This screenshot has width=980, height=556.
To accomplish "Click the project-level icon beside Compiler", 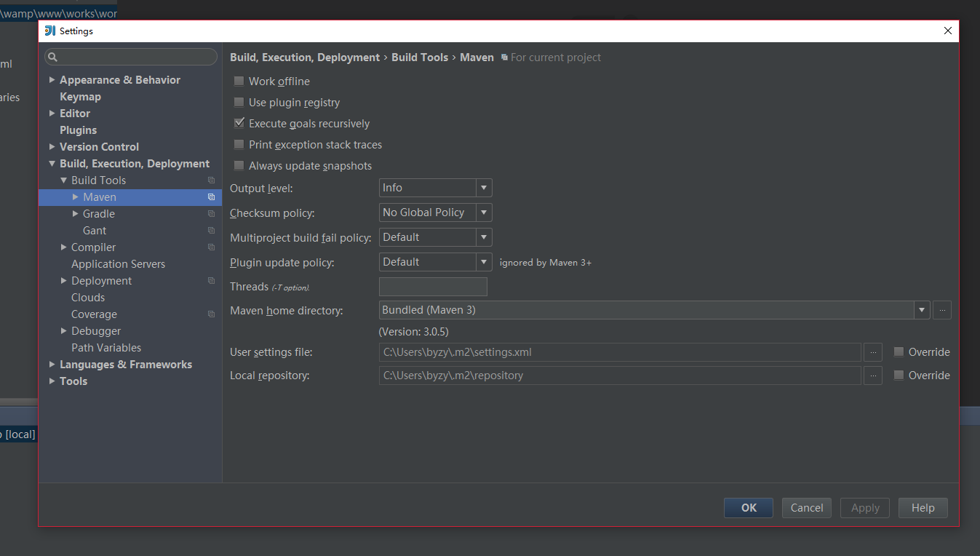I will (x=211, y=247).
